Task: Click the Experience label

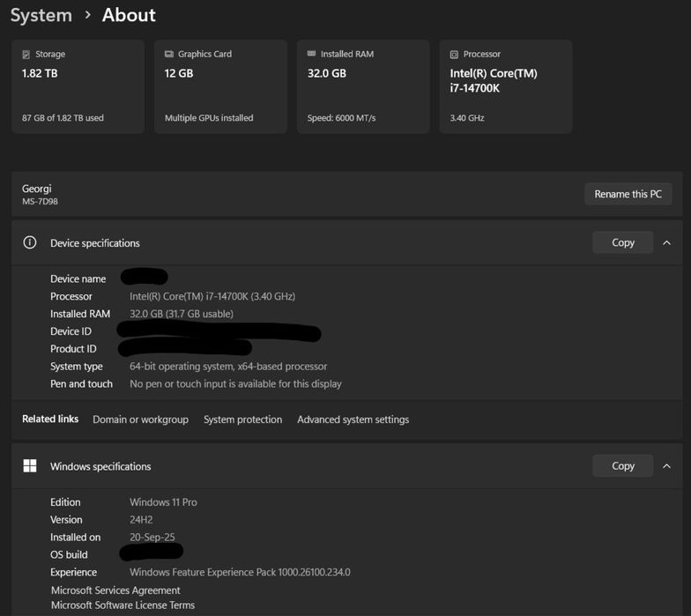Action: (x=74, y=573)
